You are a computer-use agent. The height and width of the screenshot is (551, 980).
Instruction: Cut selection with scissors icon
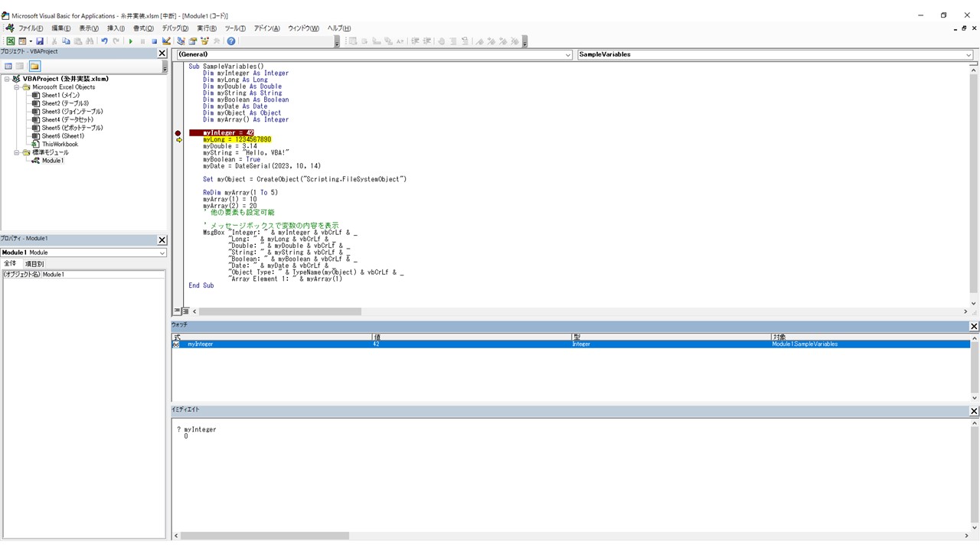tap(54, 41)
